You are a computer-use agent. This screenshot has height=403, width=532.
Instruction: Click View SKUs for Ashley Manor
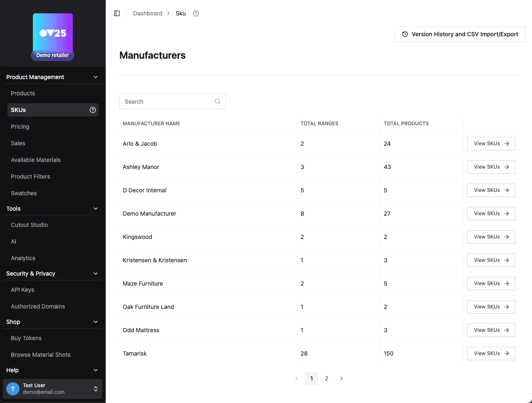coord(491,167)
